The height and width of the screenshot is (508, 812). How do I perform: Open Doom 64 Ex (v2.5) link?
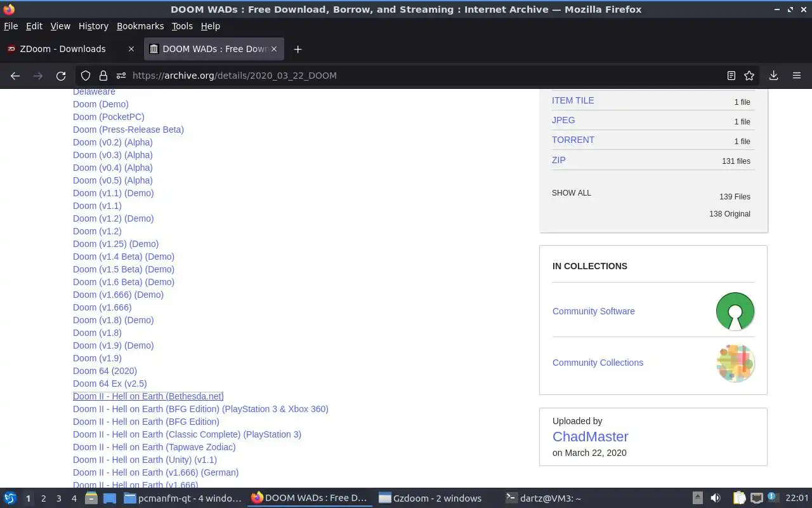click(x=110, y=384)
